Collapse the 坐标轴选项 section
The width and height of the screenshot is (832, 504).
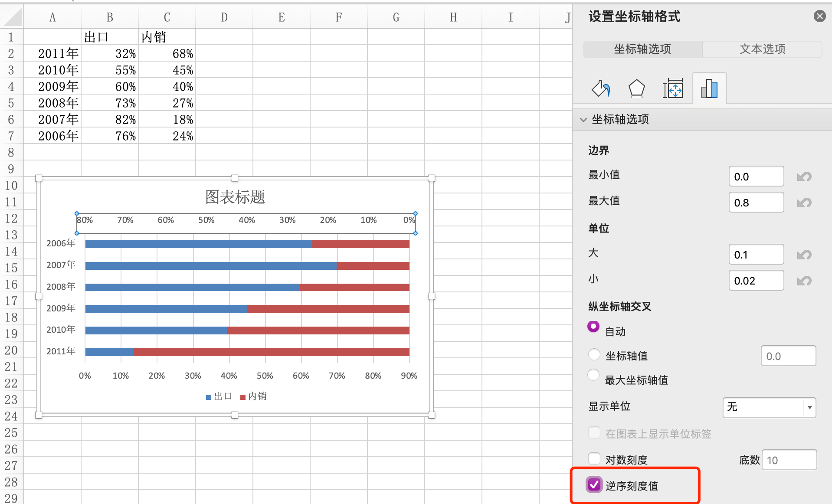[583, 120]
